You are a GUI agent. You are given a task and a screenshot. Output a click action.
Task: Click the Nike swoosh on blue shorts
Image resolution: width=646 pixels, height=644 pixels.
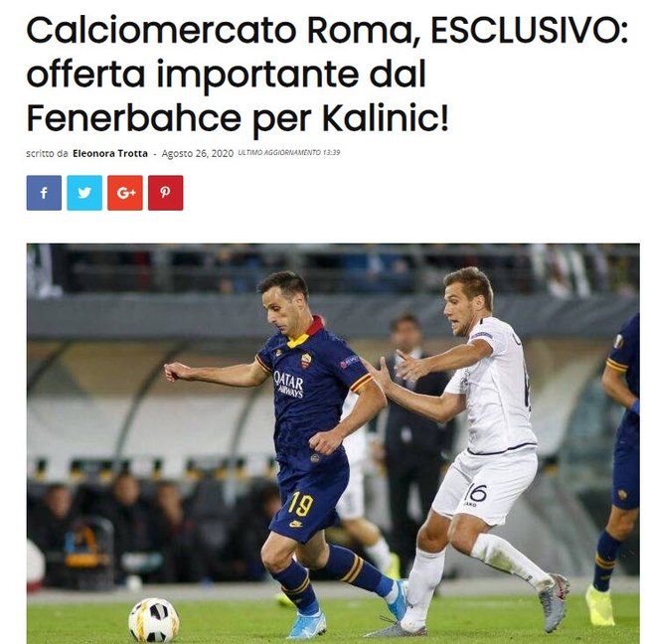point(295,524)
